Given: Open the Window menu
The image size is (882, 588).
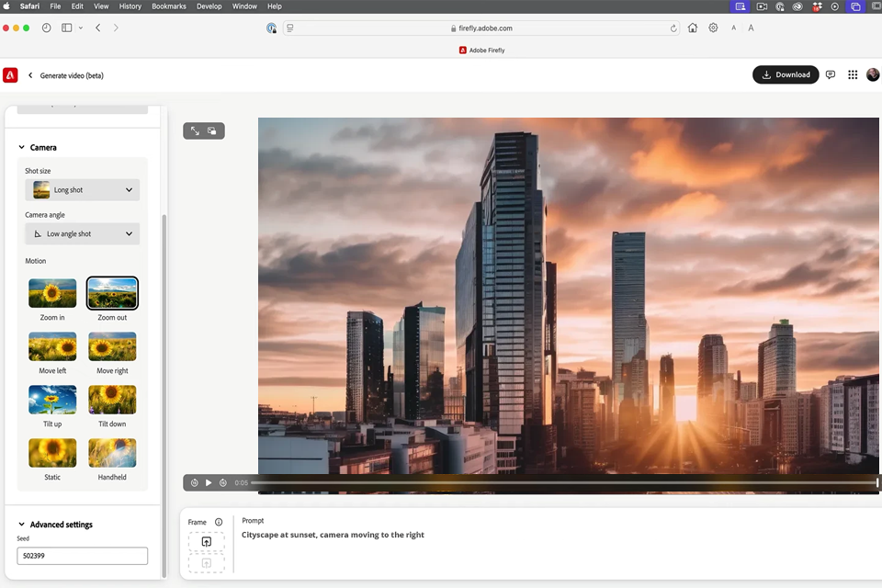Looking at the screenshot, I should (244, 6).
